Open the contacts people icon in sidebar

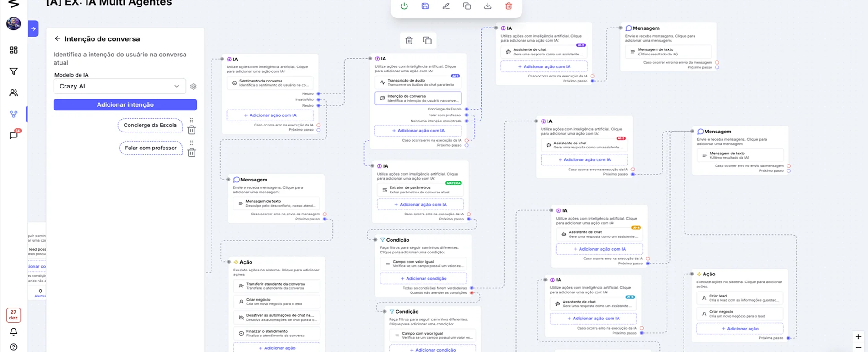pyautogui.click(x=14, y=93)
